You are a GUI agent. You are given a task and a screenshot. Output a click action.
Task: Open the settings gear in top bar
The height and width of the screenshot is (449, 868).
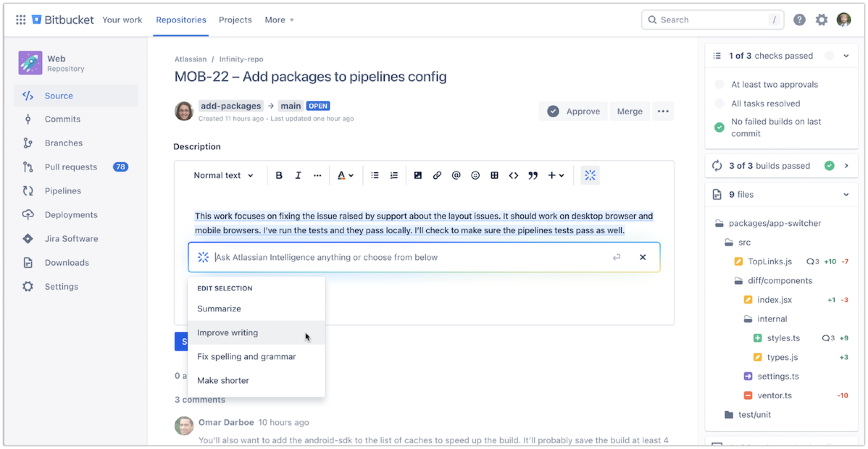click(821, 20)
